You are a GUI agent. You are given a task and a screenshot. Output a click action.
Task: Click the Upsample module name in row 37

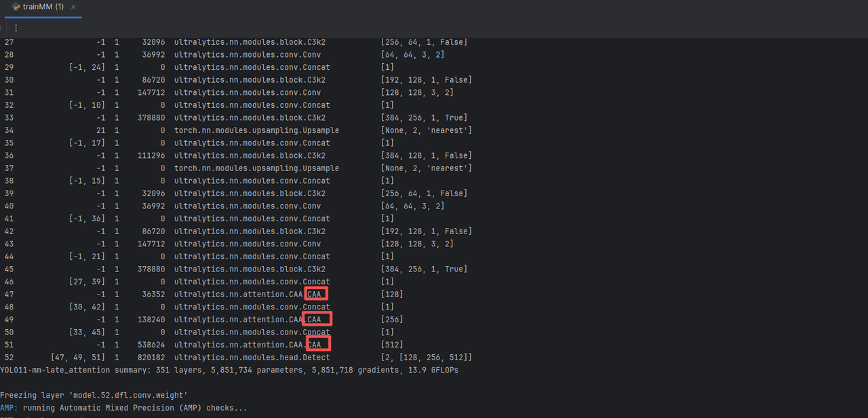click(x=256, y=168)
